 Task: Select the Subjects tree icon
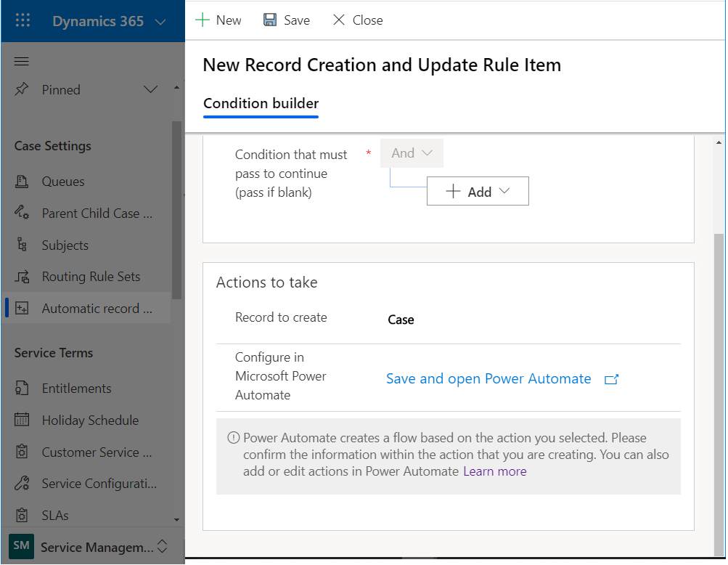[x=22, y=245]
